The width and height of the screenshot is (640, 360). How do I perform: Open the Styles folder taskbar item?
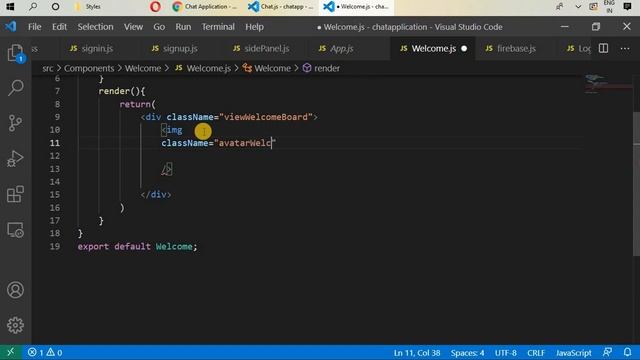pyautogui.click(x=88, y=7)
